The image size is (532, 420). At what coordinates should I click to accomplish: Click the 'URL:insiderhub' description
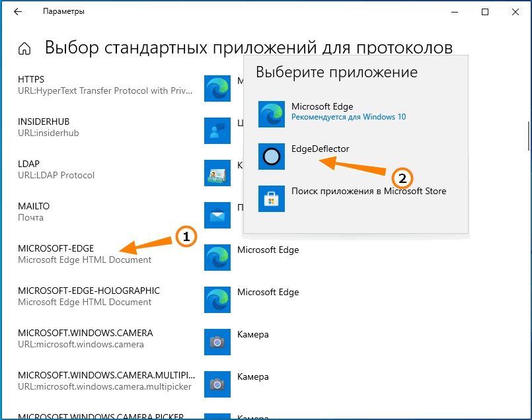click(x=48, y=133)
